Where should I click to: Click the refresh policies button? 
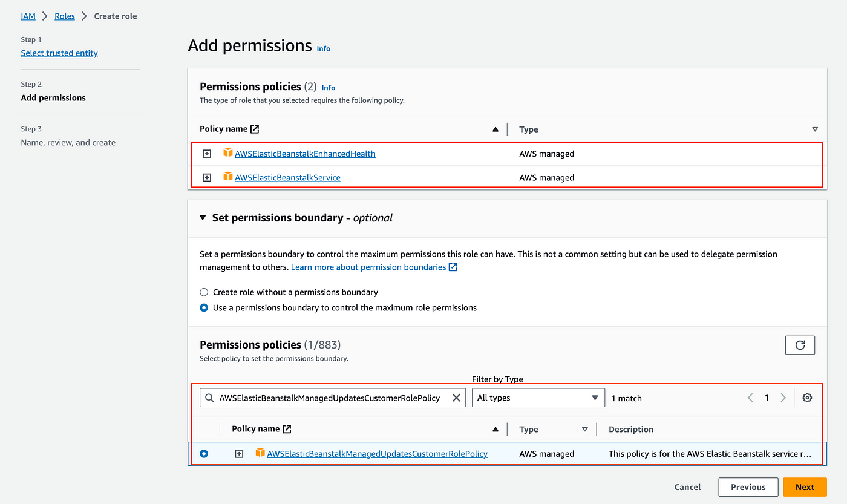point(800,345)
